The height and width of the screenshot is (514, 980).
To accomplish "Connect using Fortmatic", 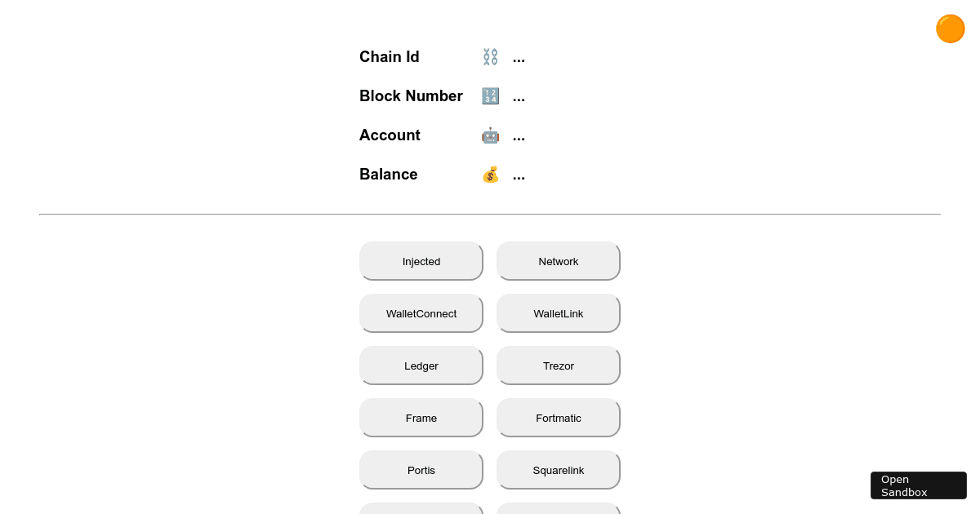I will click(559, 418).
